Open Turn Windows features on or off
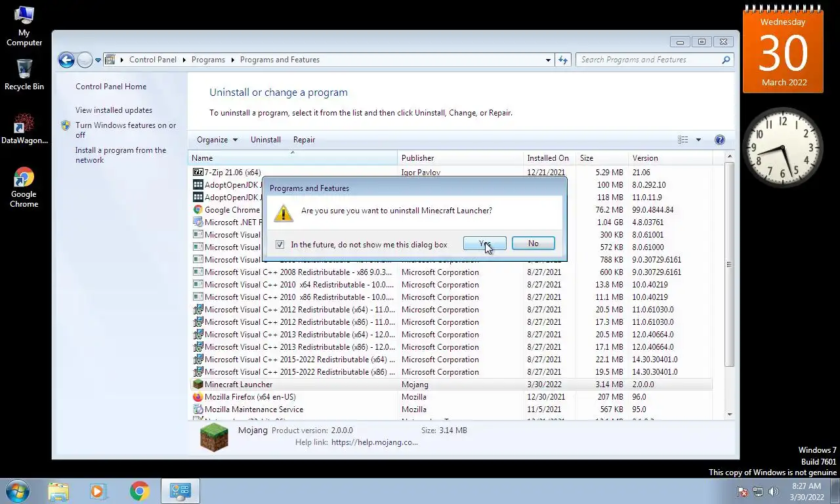This screenshot has width=840, height=504. [x=126, y=130]
